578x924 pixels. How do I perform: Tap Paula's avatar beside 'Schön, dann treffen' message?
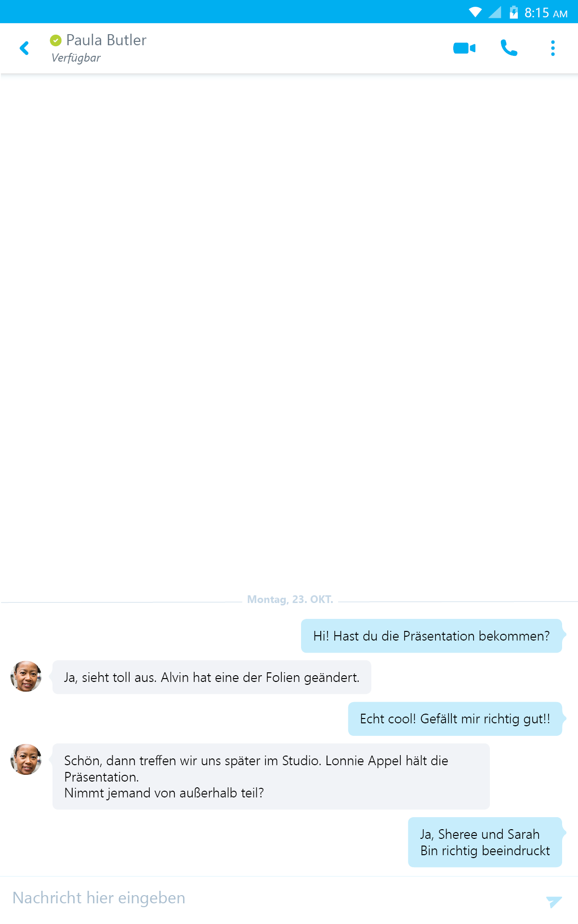click(x=26, y=759)
